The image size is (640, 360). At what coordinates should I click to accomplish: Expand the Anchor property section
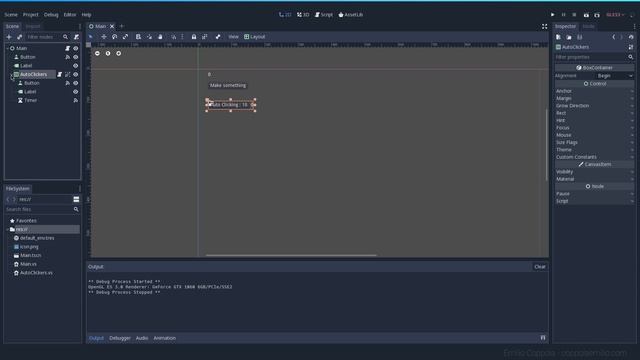pos(594,91)
